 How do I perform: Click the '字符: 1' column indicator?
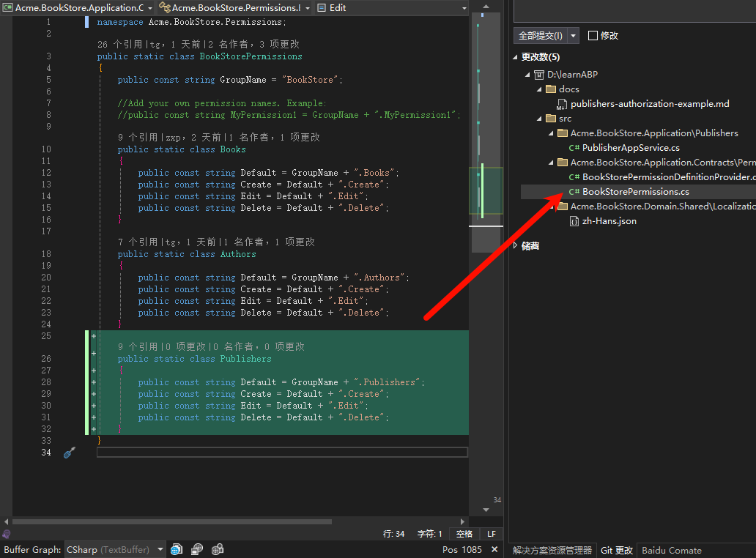coord(429,534)
